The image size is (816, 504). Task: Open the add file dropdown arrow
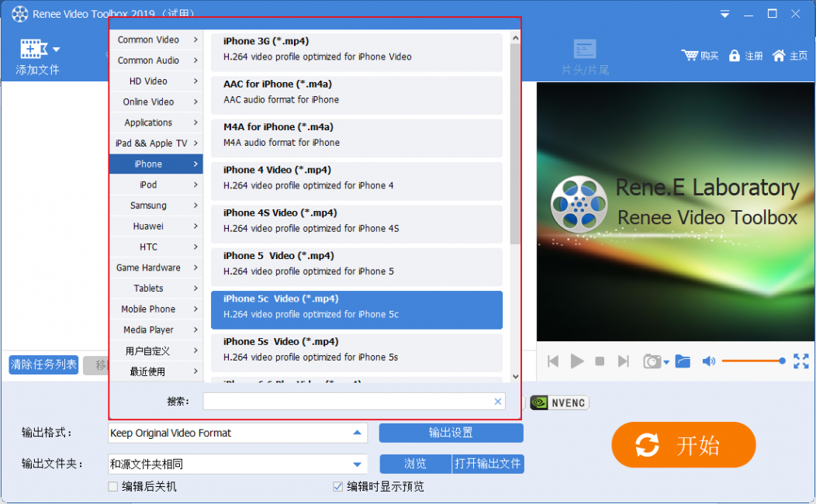tap(56, 50)
